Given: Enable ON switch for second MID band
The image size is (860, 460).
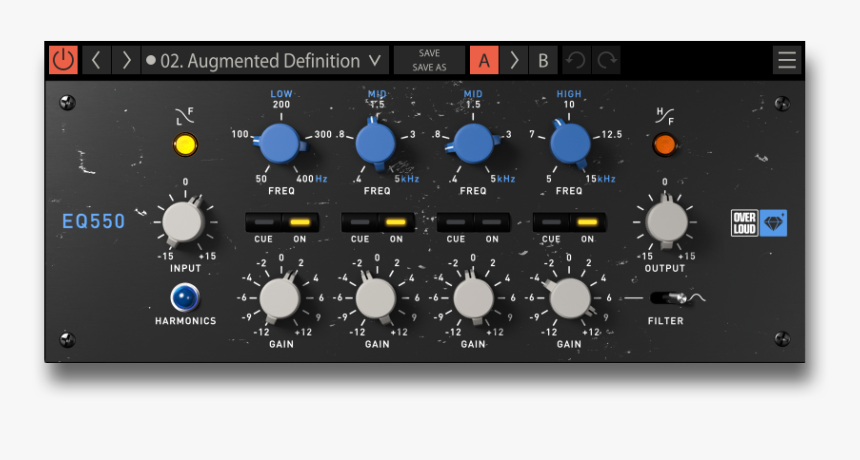Looking at the screenshot, I should click(492, 223).
